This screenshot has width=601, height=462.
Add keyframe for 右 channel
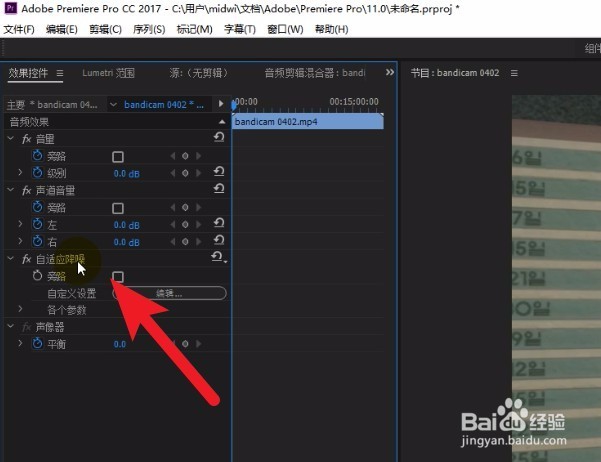[185, 242]
